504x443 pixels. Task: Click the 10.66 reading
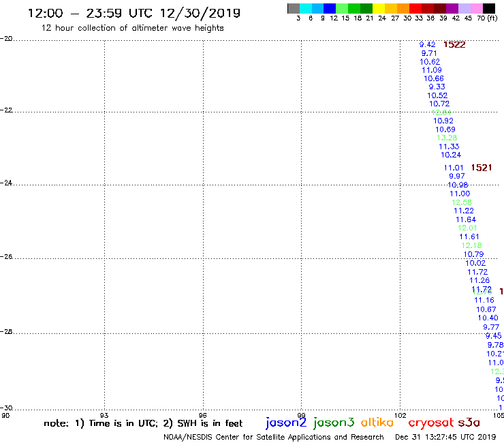click(434, 78)
